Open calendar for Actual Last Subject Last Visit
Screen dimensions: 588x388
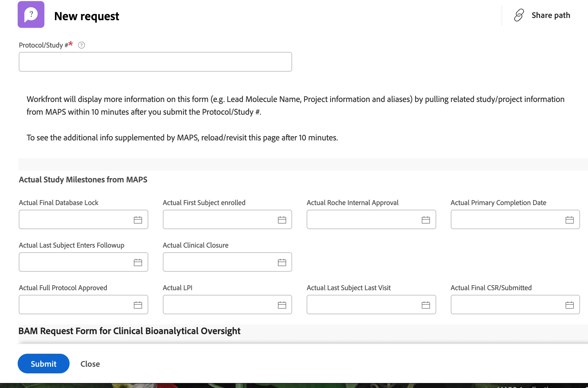point(426,305)
